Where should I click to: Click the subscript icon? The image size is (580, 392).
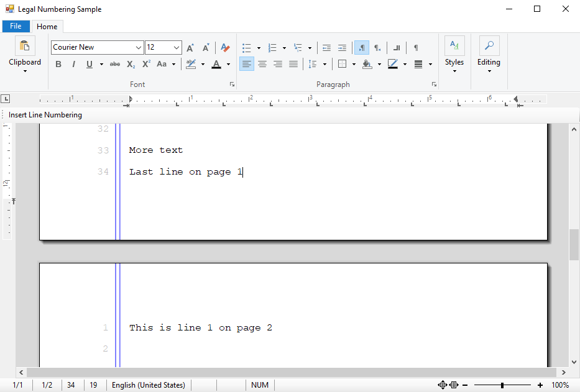click(x=131, y=64)
